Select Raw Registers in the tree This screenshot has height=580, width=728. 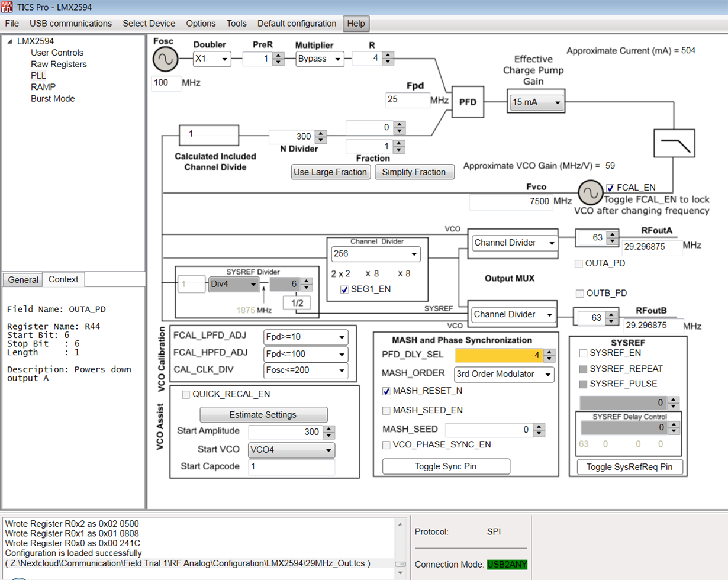(59, 64)
